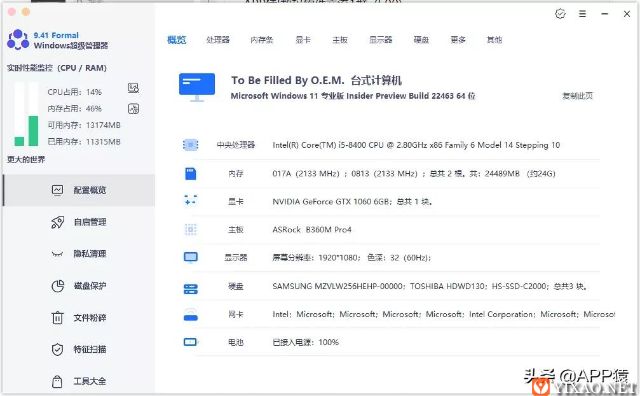
Task: Open 磁盘保护 pie-chart icon
Action: [58, 286]
